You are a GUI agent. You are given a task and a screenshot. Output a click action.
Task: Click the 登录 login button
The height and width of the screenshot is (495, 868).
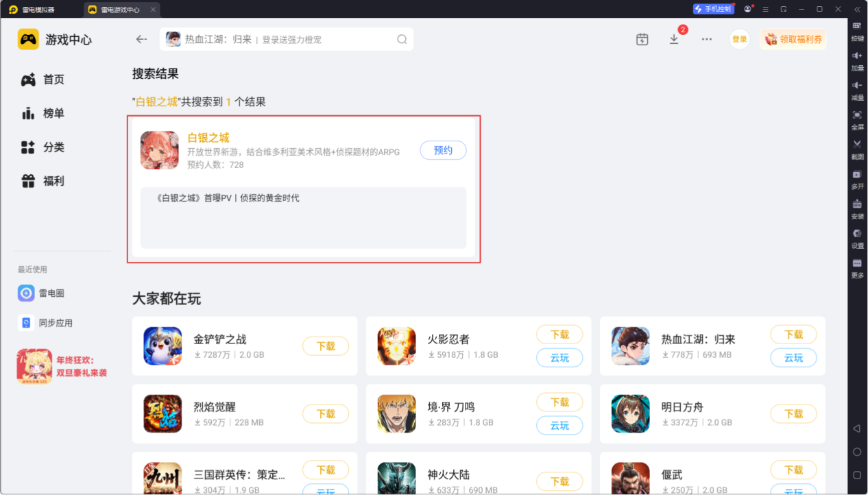point(739,39)
